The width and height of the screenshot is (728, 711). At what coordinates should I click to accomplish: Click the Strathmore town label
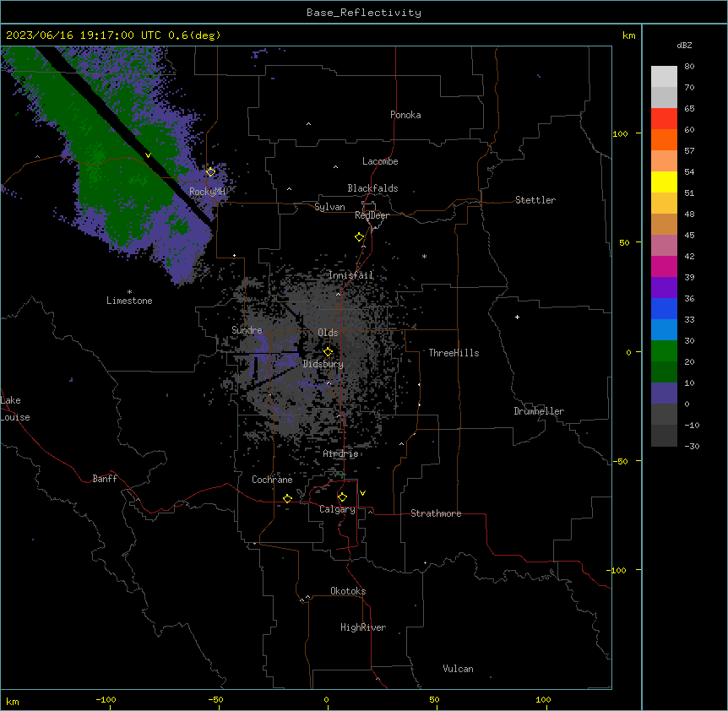click(436, 513)
